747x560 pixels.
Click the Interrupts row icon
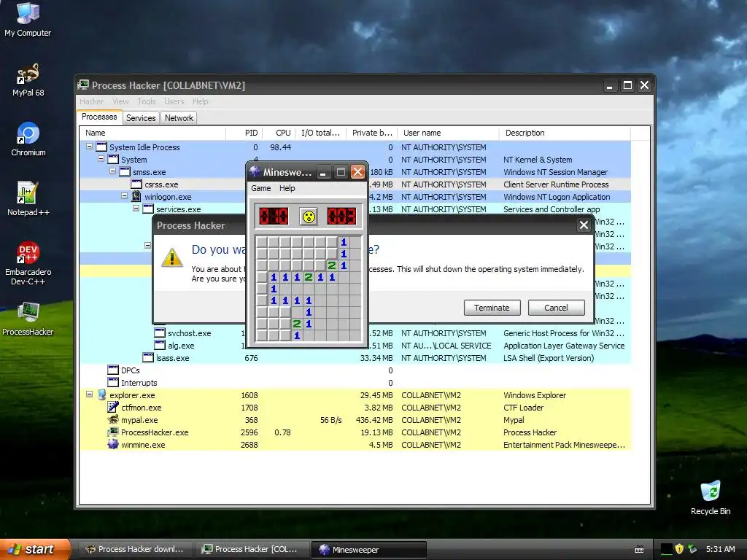pos(113,382)
